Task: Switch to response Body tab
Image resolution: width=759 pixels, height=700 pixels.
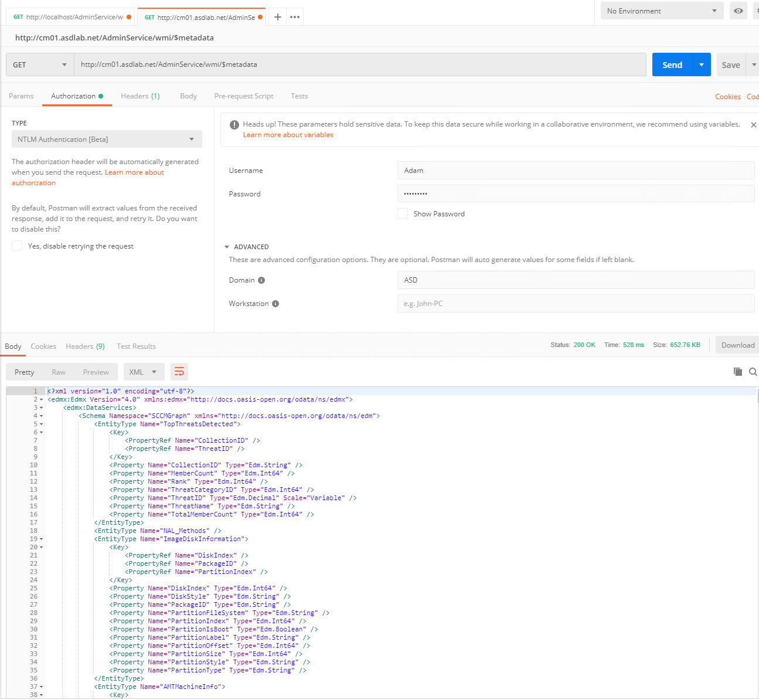Action: [13, 346]
